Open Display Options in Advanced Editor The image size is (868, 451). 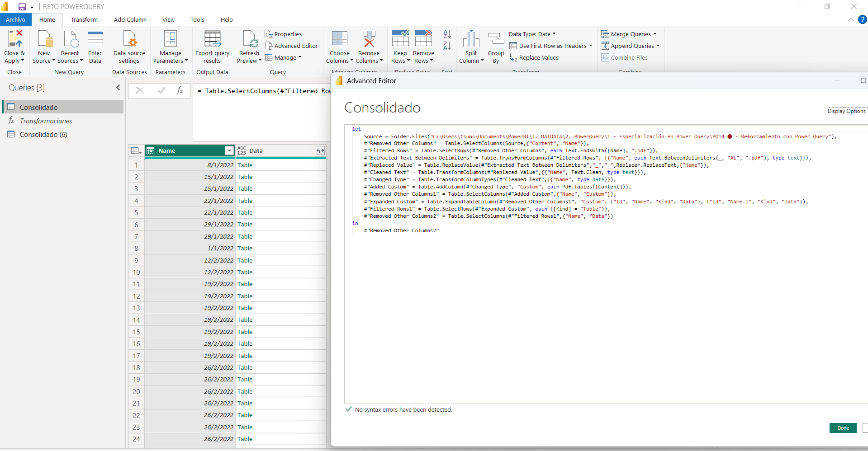846,111
